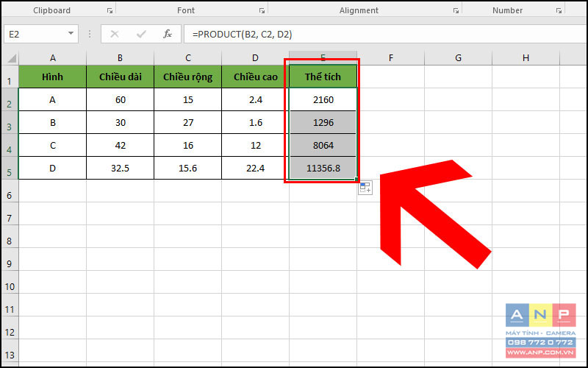Select column F header
This screenshot has width=588, height=368.
391,58
